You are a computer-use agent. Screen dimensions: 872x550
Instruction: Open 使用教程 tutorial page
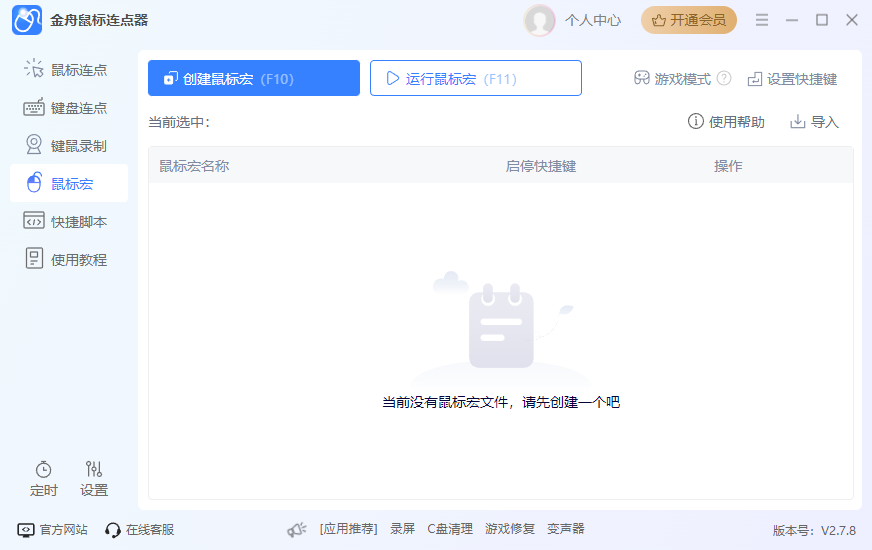(x=68, y=259)
